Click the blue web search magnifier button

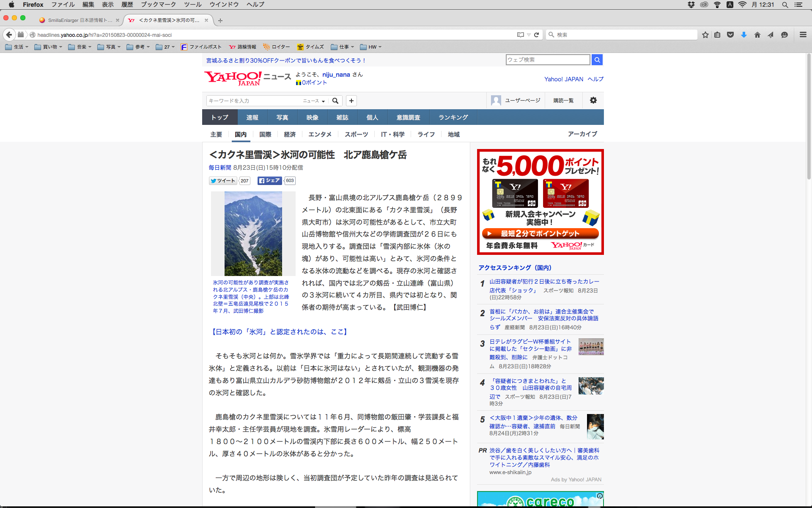[597, 60]
